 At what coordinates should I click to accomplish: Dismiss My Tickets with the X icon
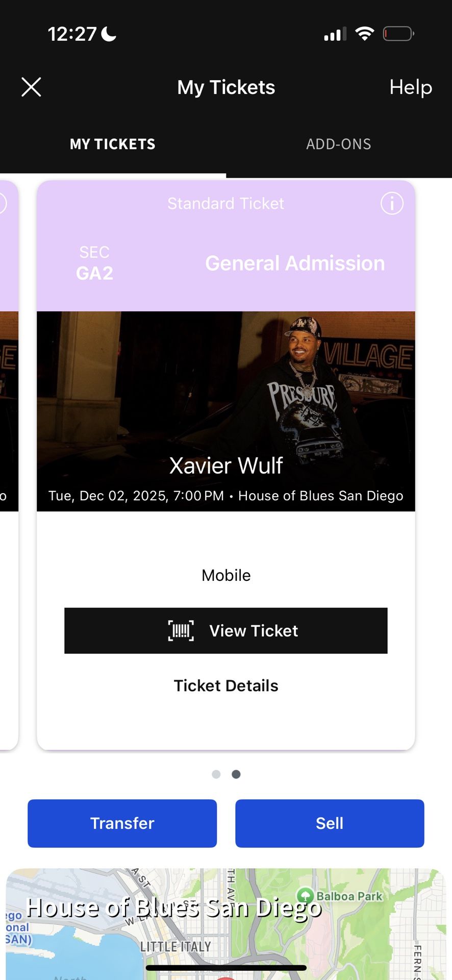31,87
